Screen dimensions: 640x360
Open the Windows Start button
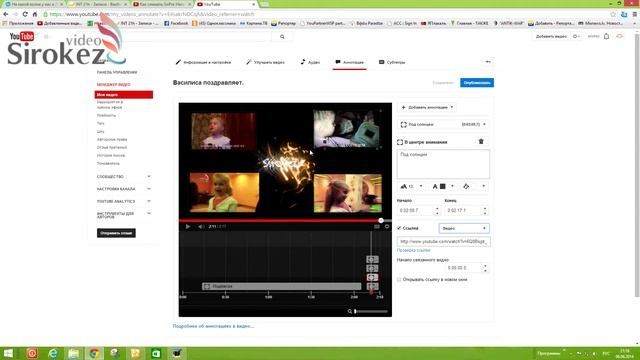pyautogui.click(x=8, y=353)
